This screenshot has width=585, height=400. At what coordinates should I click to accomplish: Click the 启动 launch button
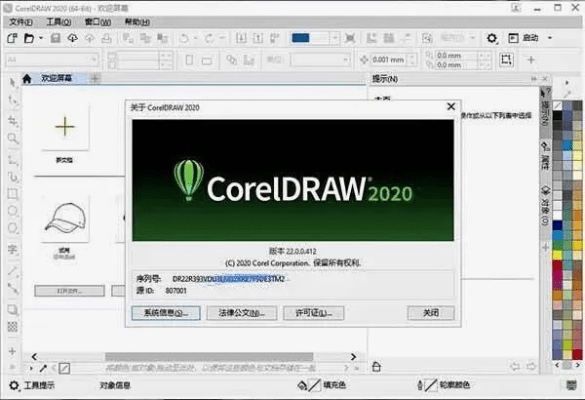523,38
